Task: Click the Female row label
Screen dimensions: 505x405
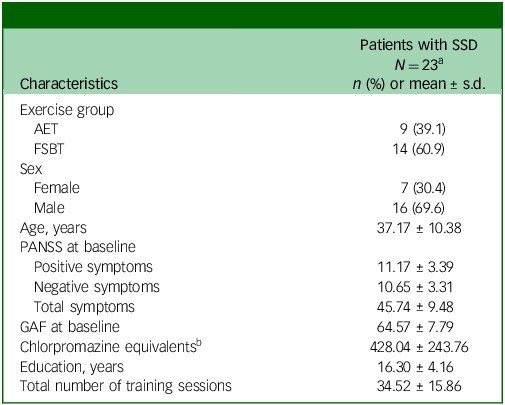Action: 57,188
